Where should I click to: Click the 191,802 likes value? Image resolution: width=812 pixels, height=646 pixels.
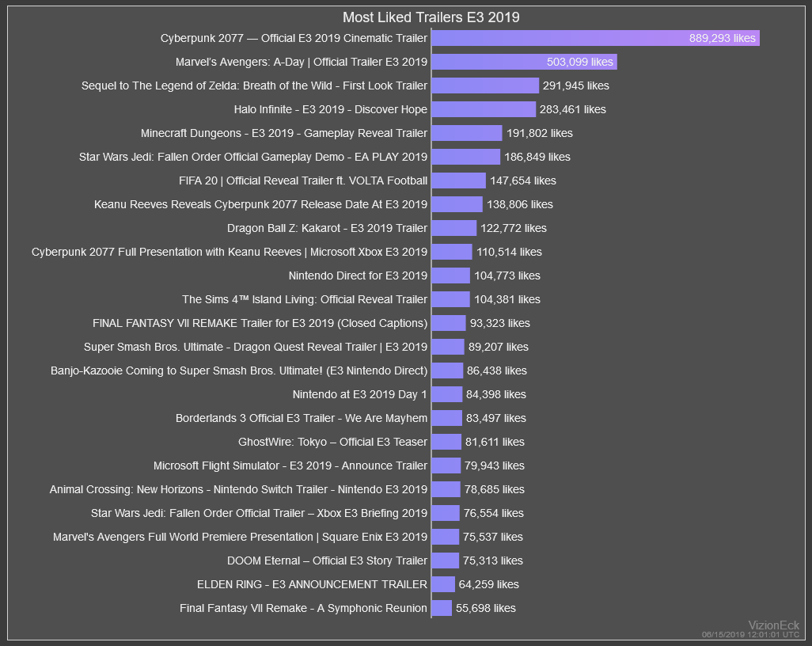point(540,133)
